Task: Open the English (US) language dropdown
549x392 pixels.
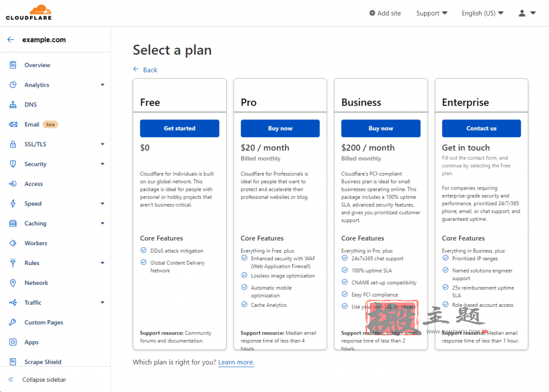Action: [x=483, y=13]
